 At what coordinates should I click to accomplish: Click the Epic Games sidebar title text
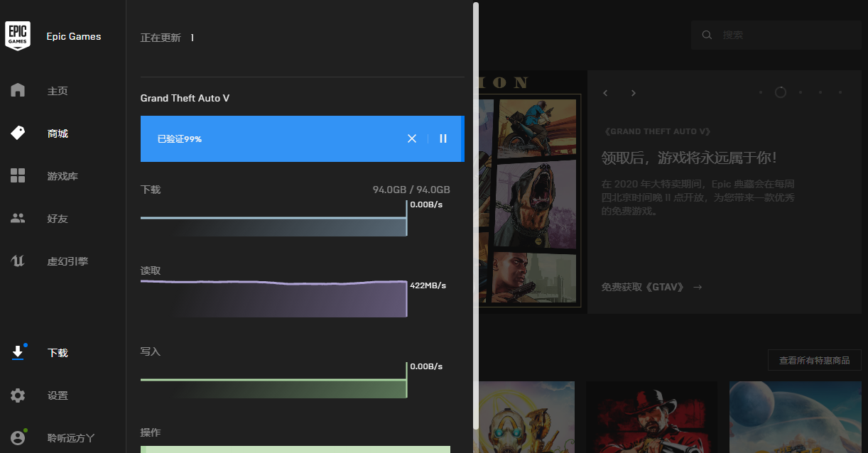pos(74,36)
